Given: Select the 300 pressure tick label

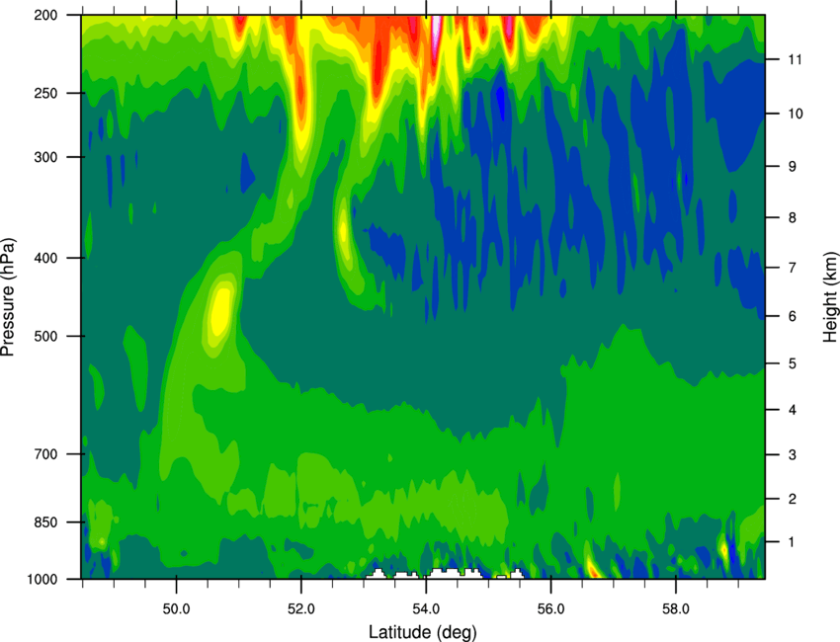Looking at the screenshot, I should (45, 157).
